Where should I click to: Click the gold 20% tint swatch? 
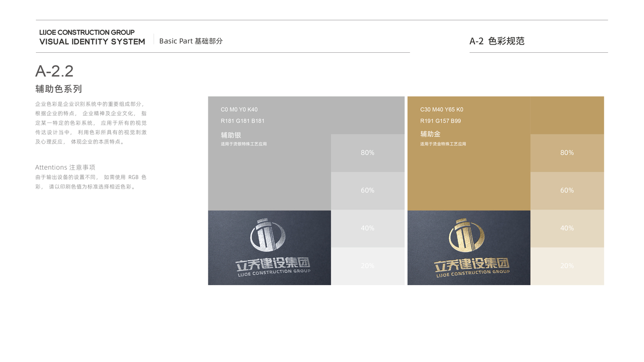[x=567, y=266]
